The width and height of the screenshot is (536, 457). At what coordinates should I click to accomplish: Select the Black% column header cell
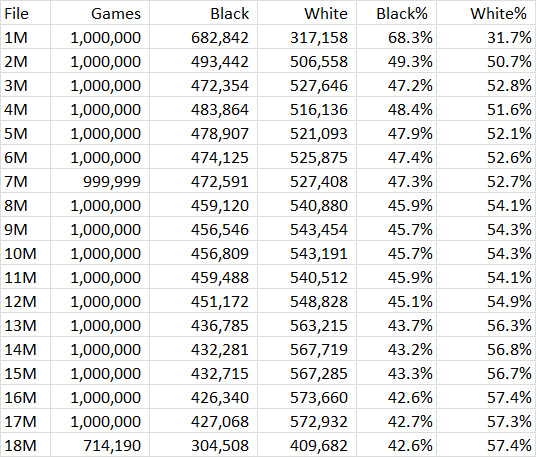click(397, 13)
